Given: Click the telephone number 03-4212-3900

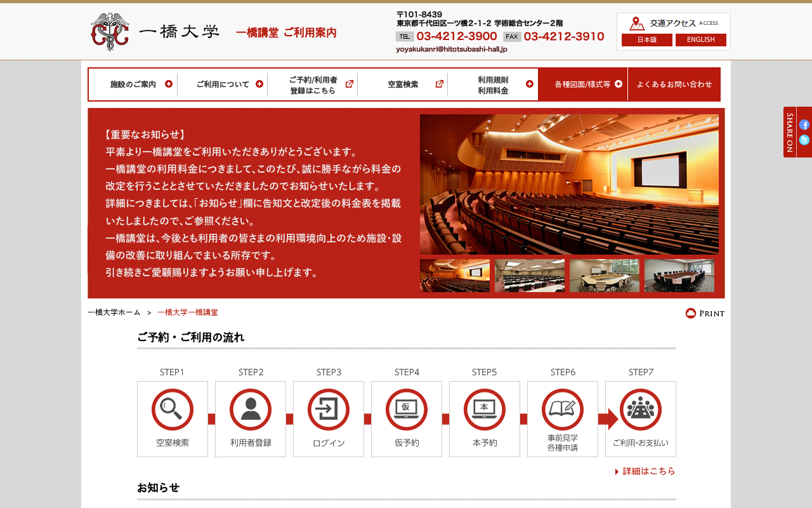Looking at the screenshot, I should click(x=457, y=36).
